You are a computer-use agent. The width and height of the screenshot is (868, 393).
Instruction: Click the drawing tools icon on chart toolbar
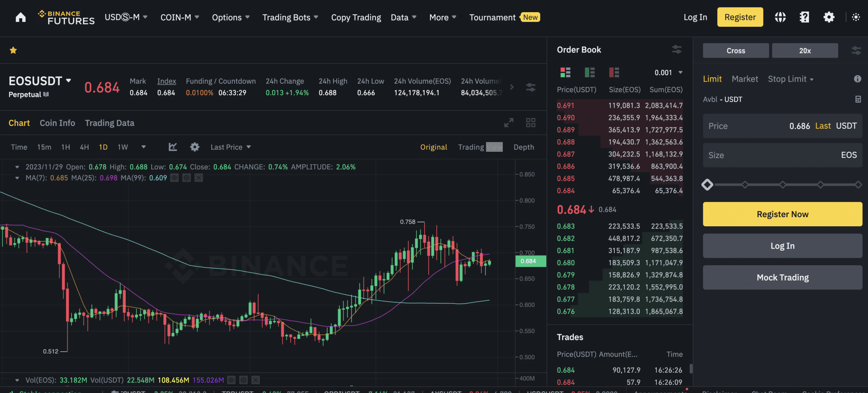tap(172, 147)
